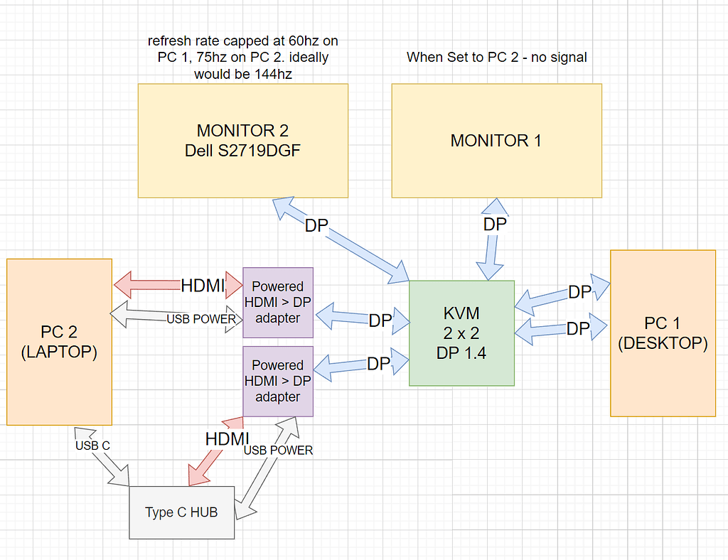Click the MONITOR 2 Dell S2719DGF box

coord(243,140)
